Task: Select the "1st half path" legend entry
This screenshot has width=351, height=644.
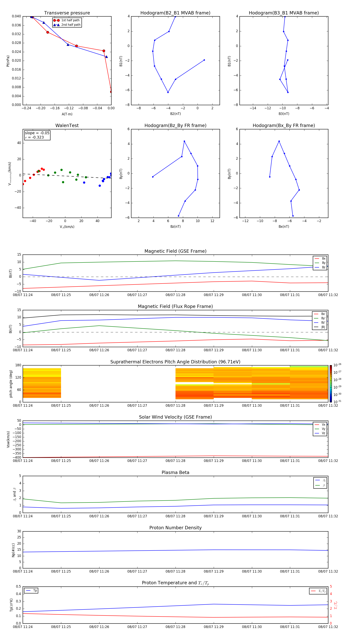Action: point(67,20)
